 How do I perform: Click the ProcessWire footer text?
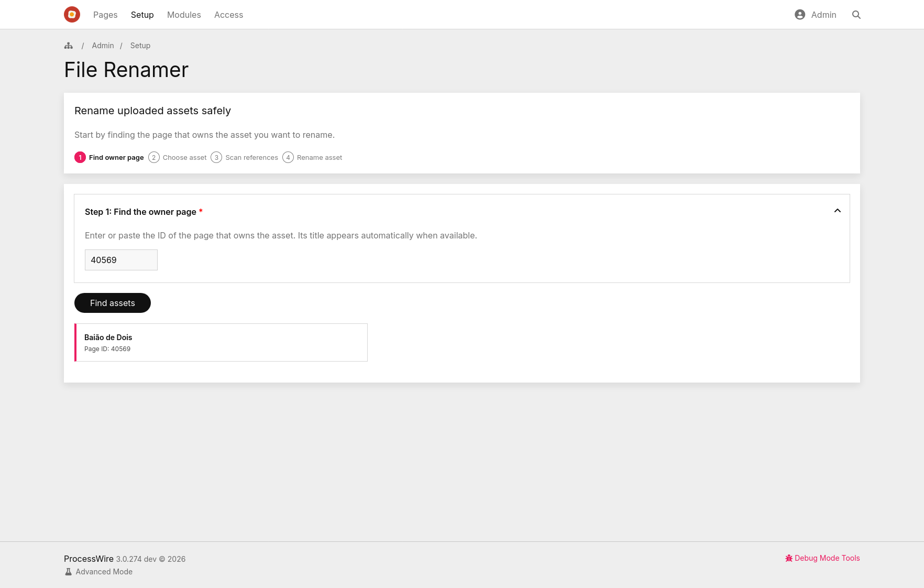pyautogui.click(x=89, y=559)
